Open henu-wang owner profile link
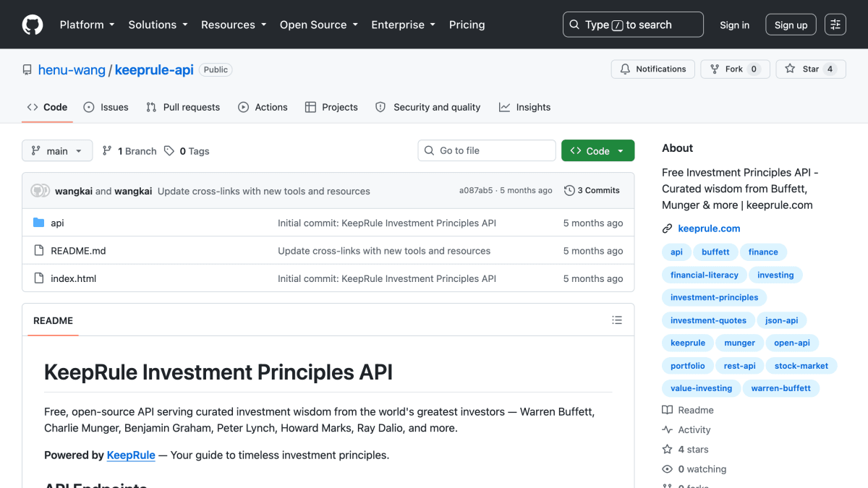 [72, 70]
